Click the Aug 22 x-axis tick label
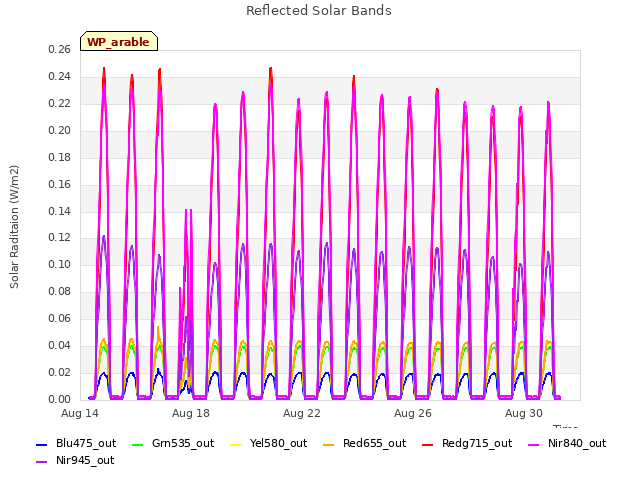 302,413
